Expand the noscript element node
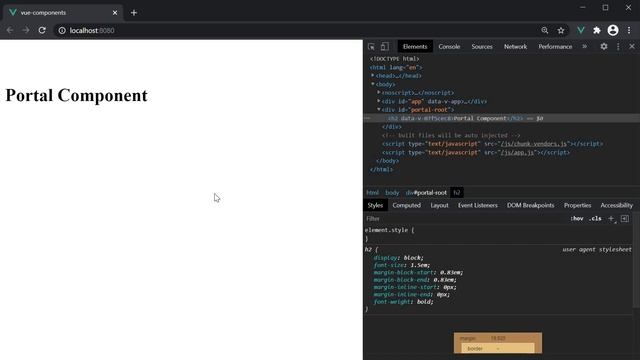The width and height of the screenshot is (640, 360). [x=379, y=93]
